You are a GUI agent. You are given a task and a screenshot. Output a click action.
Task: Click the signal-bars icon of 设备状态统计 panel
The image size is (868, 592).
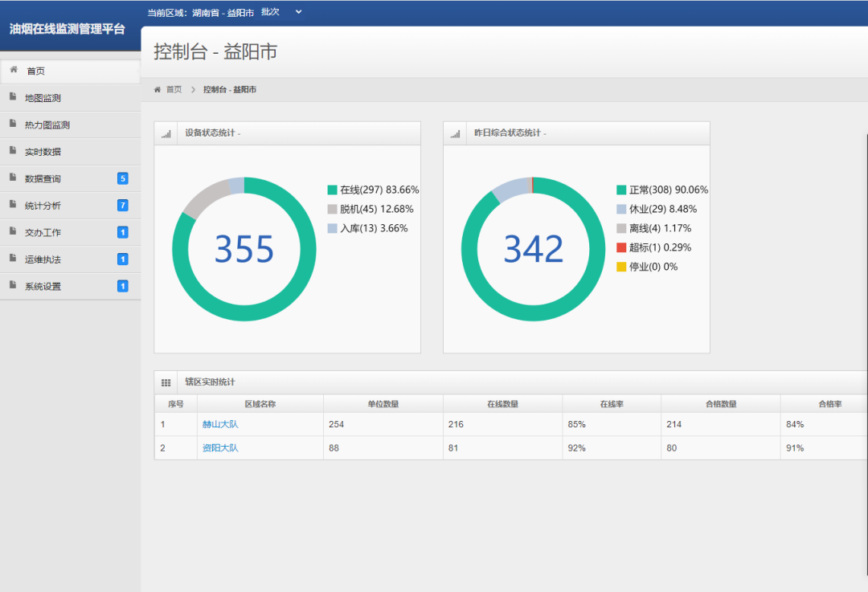(x=166, y=134)
